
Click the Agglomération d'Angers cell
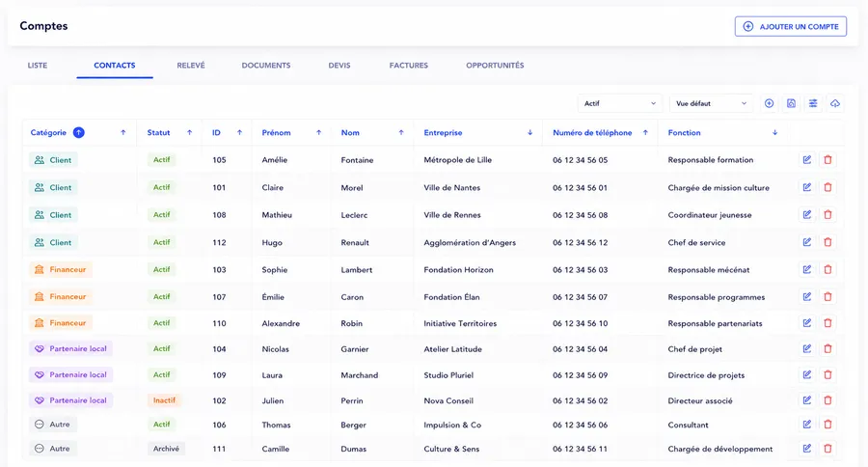click(x=470, y=242)
